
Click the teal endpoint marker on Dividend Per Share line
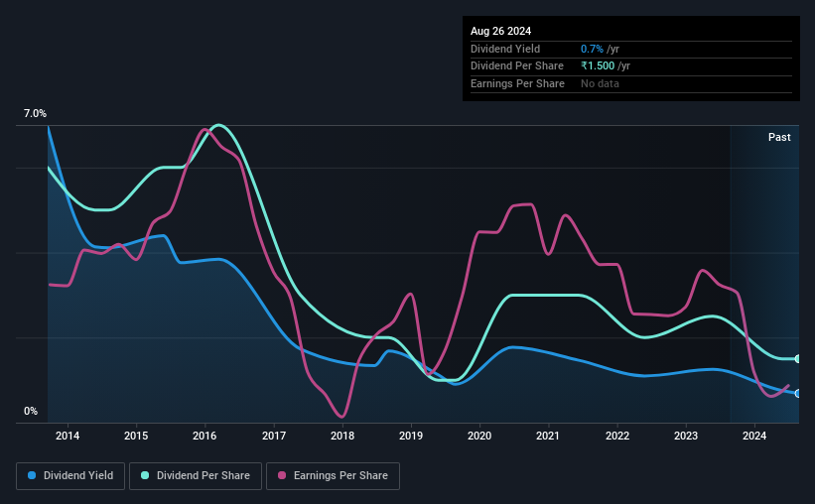798,358
